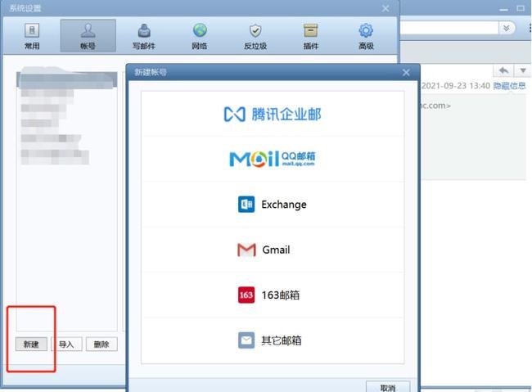Screen dimensions: 532x392
Task: Click the 新建 new account button
Action: point(31,345)
